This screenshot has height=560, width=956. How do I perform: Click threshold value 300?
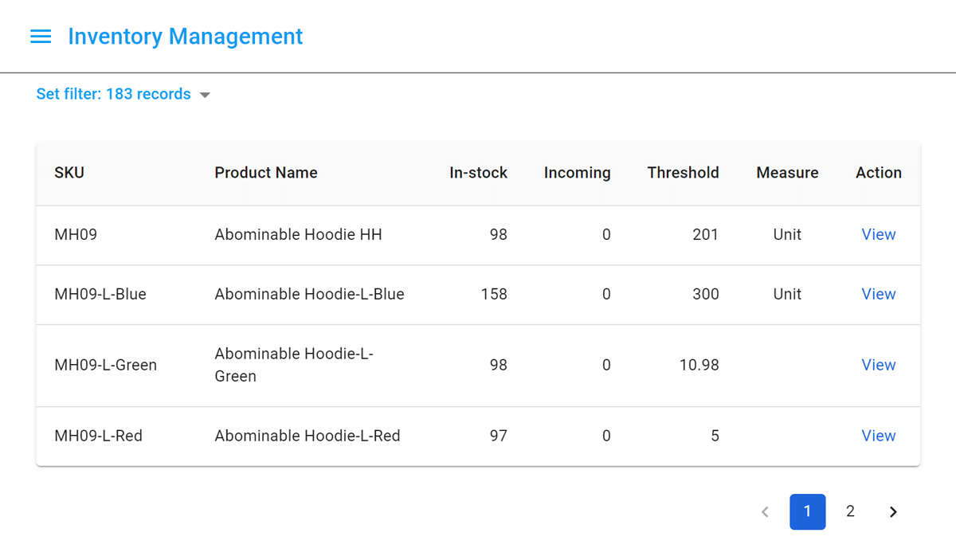tap(706, 294)
